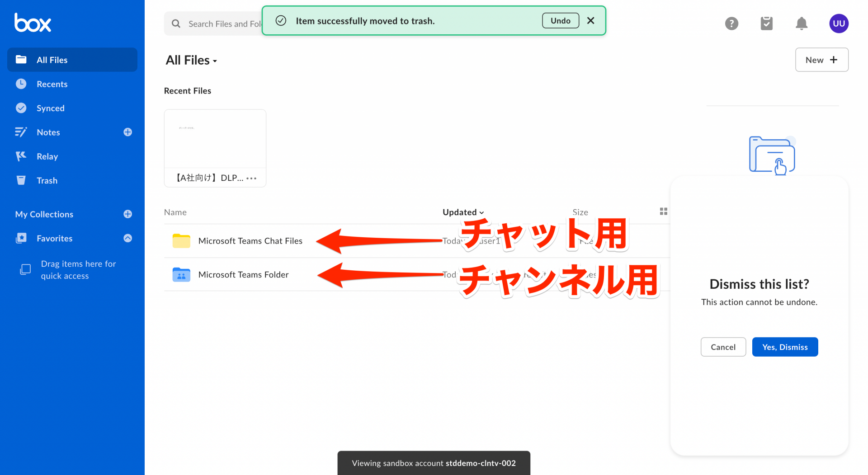Switch the file list to grid view
868x475 pixels.
(x=663, y=211)
